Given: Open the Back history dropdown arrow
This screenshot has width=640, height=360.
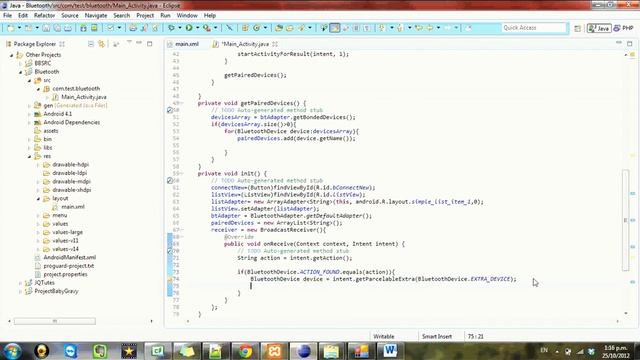Looking at the screenshot, I should (x=438, y=28).
